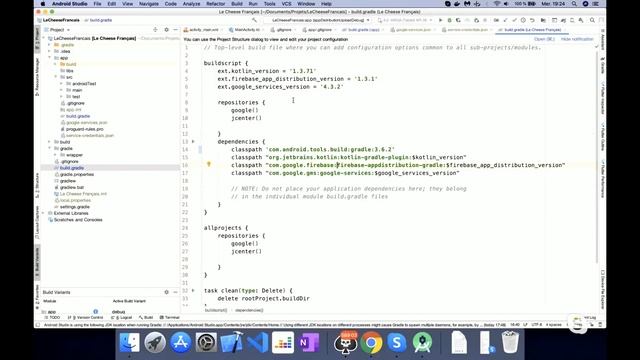Open Android Studio from the Dock
Screen dimensions: 640x360
[422, 342]
